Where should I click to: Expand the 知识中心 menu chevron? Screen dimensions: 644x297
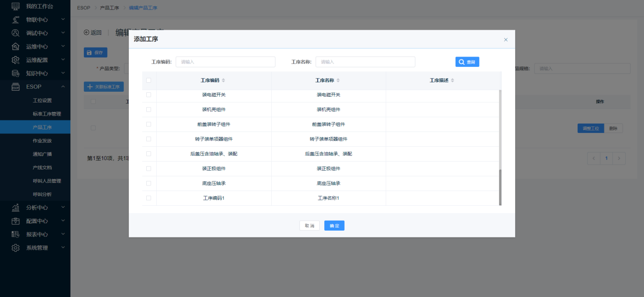(63, 73)
